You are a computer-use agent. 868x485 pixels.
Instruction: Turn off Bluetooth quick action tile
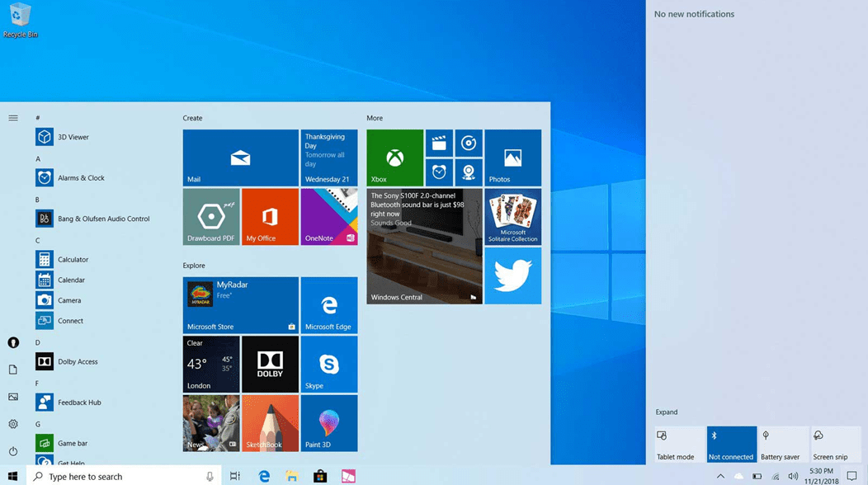point(731,444)
